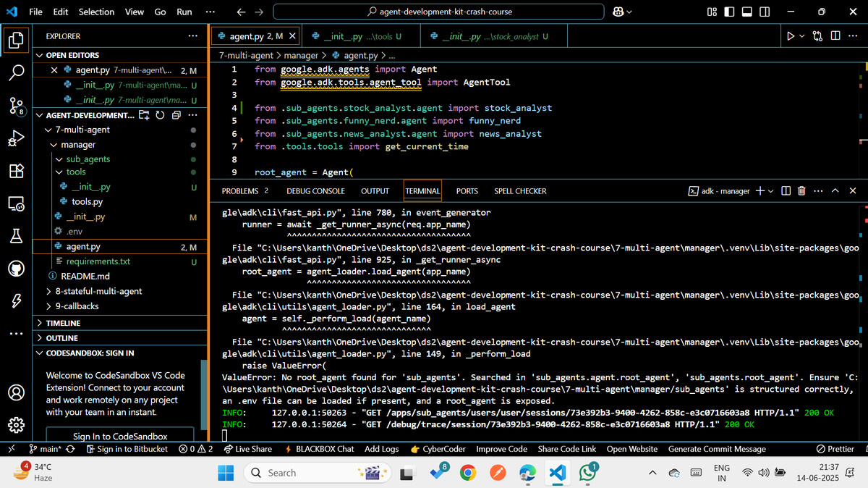Create new terminal with plus icon
This screenshot has width=868, height=488.
[759, 191]
